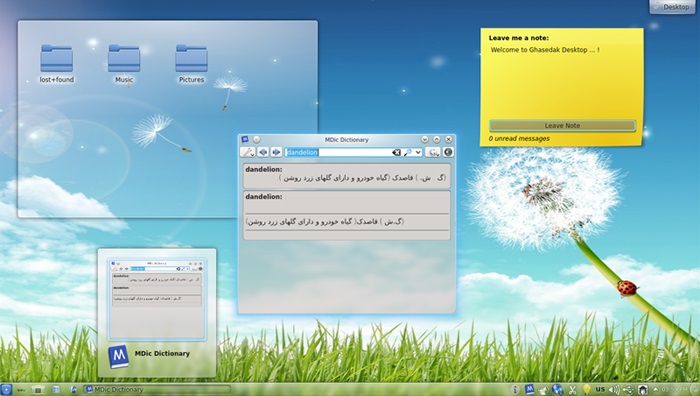Screen dimensions: 700x396
Task: Close the MDic Dictionary window
Action: point(448,140)
